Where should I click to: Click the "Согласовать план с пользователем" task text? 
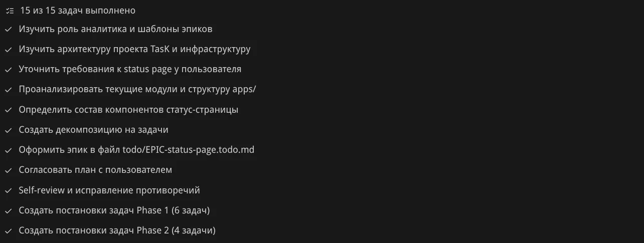point(95,170)
